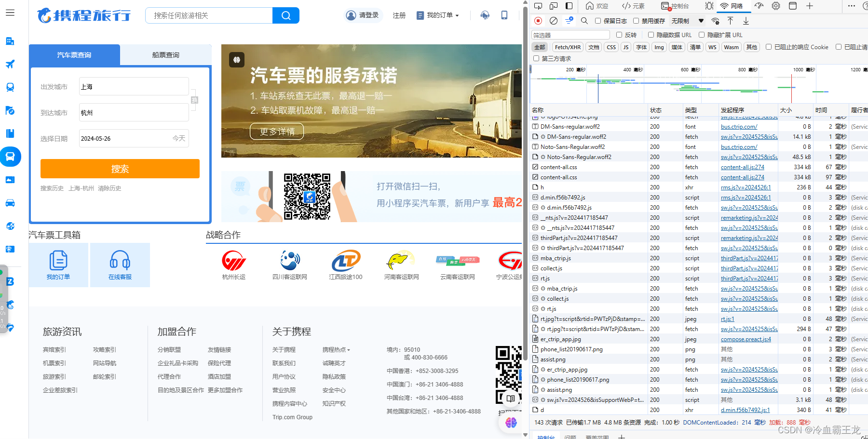
Task: Click the magnifier search button in header
Action: (286, 15)
